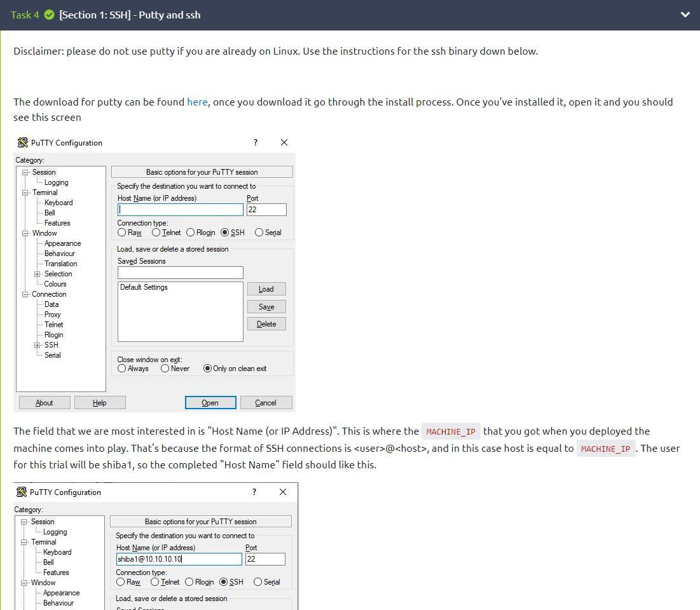Select the Translation category
Screen dimensions: 700x610
click(x=60, y=264)
